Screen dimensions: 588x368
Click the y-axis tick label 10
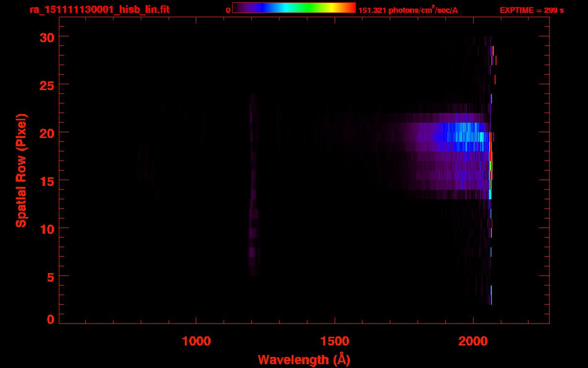point(47,229)
